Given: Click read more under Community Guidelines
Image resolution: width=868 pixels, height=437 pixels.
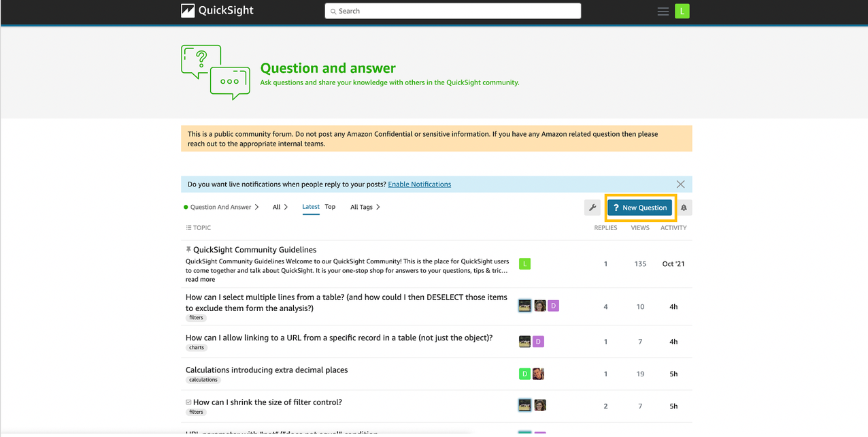Looking at the screenshot, I should 200,280.
